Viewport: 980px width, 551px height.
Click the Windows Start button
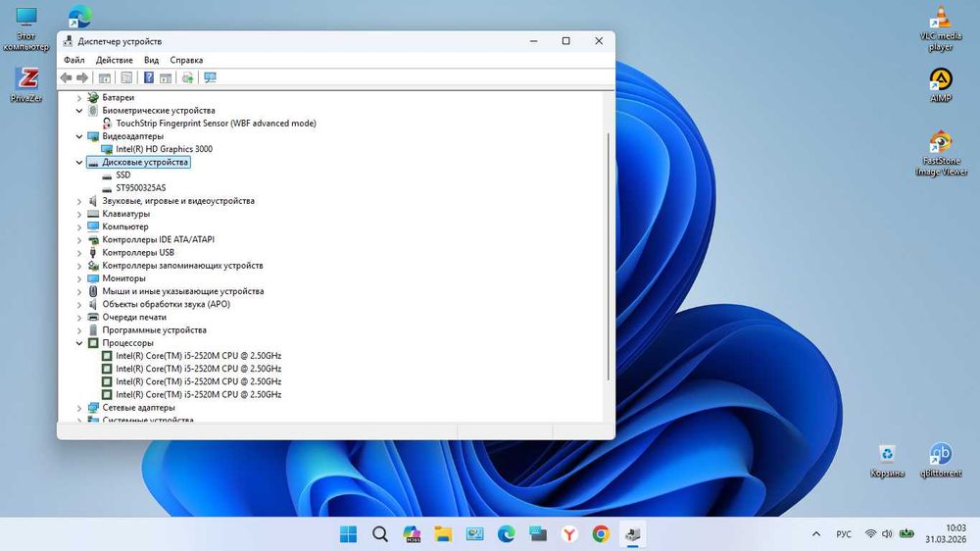click(348, 534)
